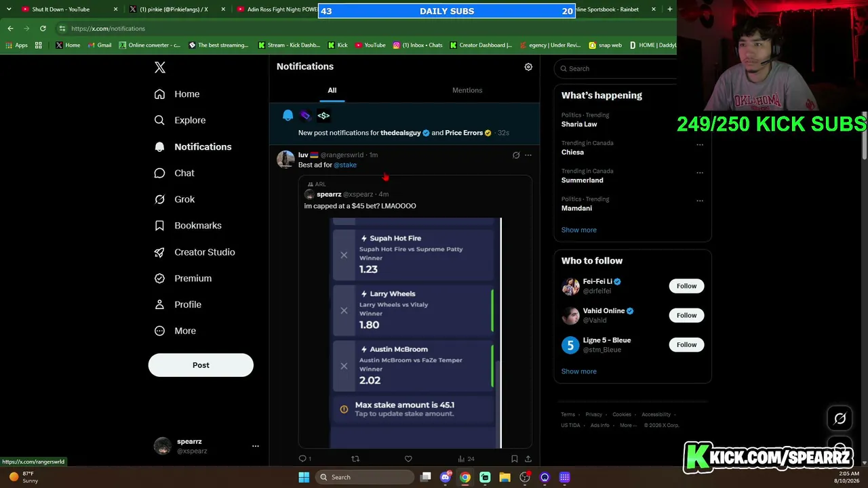Open File Explorer from the taskbar
The image size is (868, 488).
(x=505, y=477)
